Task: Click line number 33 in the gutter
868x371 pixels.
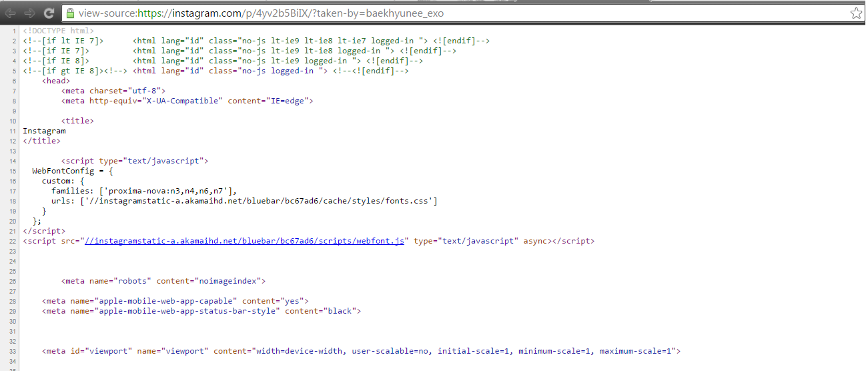Action: point(14,351)
